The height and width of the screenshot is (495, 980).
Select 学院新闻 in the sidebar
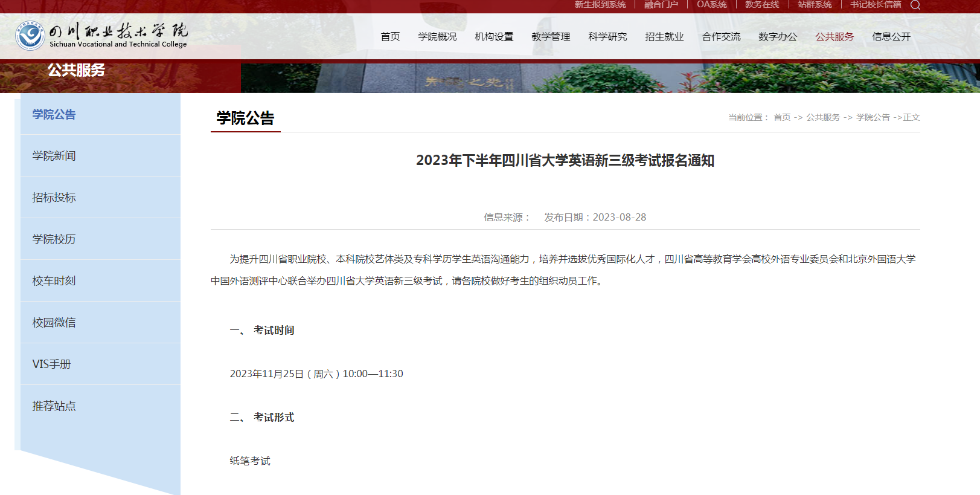[54, 156]
